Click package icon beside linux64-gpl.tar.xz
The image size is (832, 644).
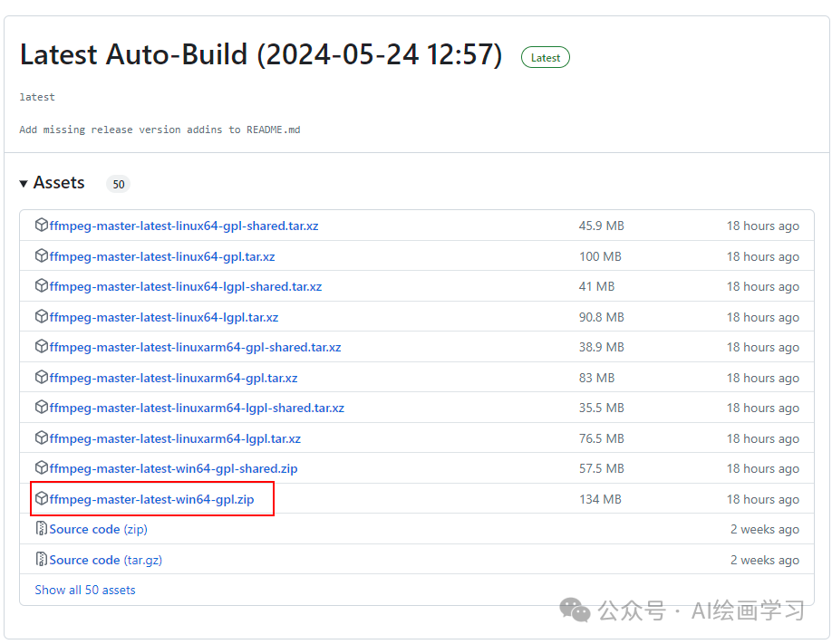point(42,256)
